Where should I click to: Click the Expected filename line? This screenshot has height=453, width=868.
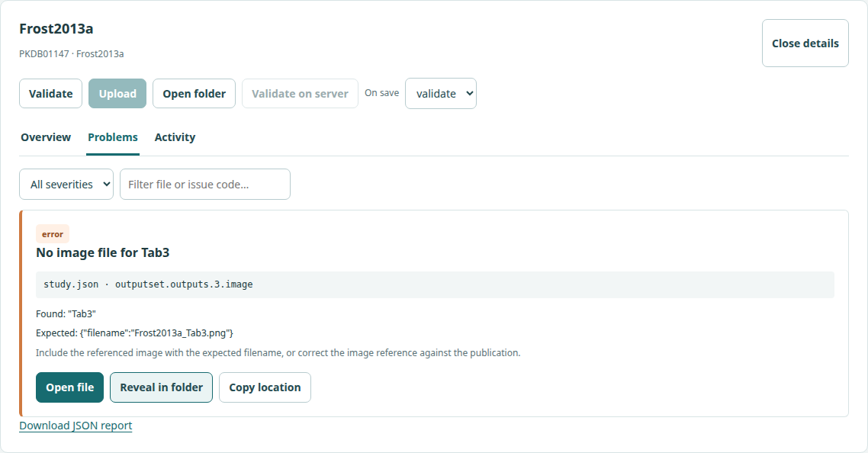pos(134,333)
